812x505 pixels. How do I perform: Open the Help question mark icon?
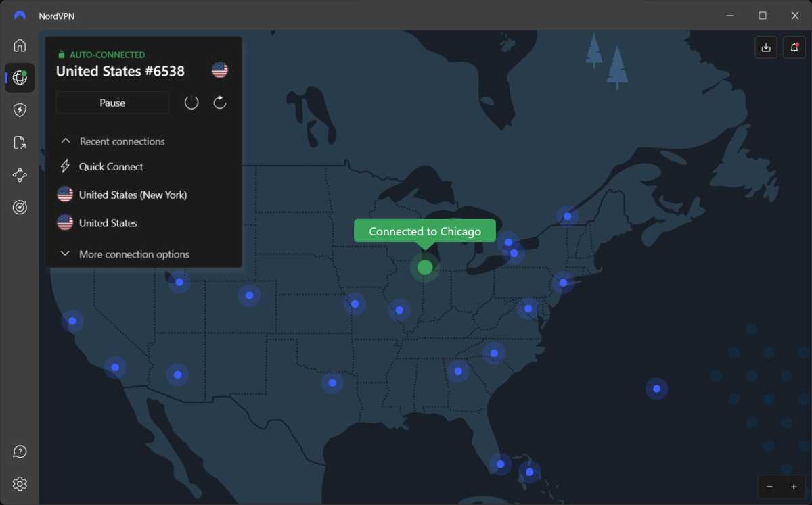coord(20,452)
